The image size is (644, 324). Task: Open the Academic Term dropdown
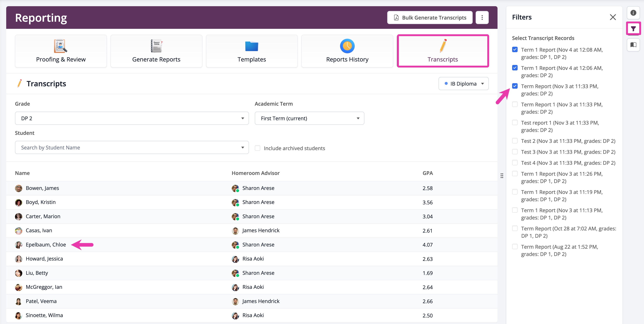(309, 118)
